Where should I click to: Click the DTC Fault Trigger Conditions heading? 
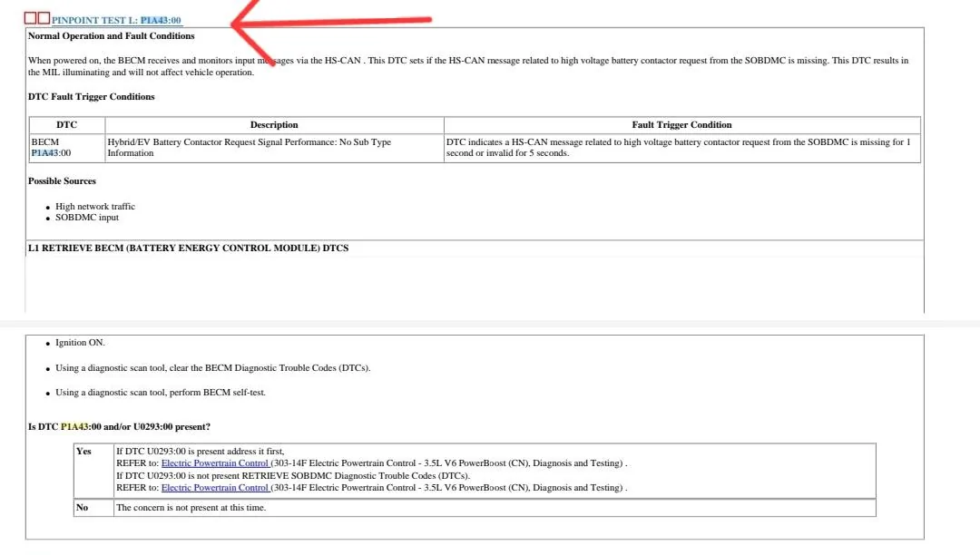91,97
